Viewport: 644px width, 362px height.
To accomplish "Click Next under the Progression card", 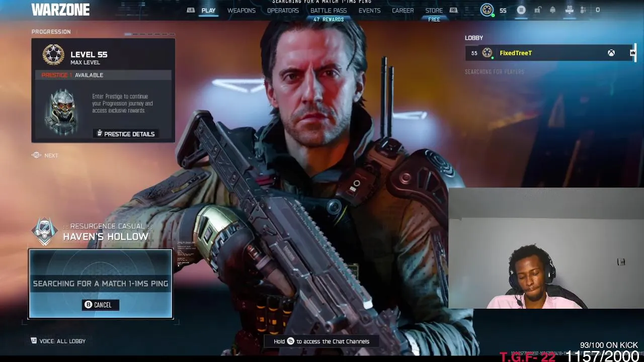I will tap(51, 155).
